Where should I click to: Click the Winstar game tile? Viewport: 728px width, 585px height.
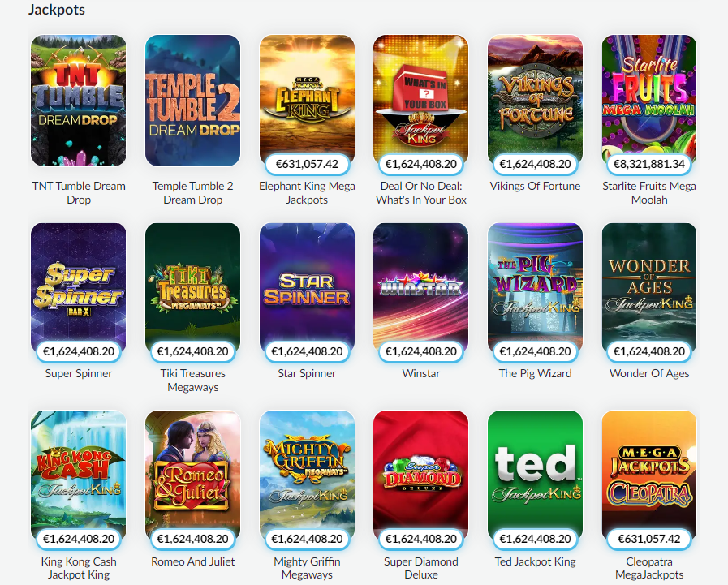pyautogui.click(x=421, y=288)
